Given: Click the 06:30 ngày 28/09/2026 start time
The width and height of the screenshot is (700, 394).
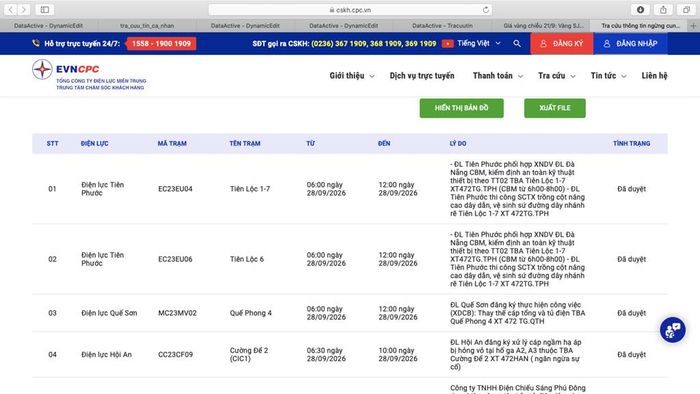Looking at the screenshot, I should [x=326, y=355].
